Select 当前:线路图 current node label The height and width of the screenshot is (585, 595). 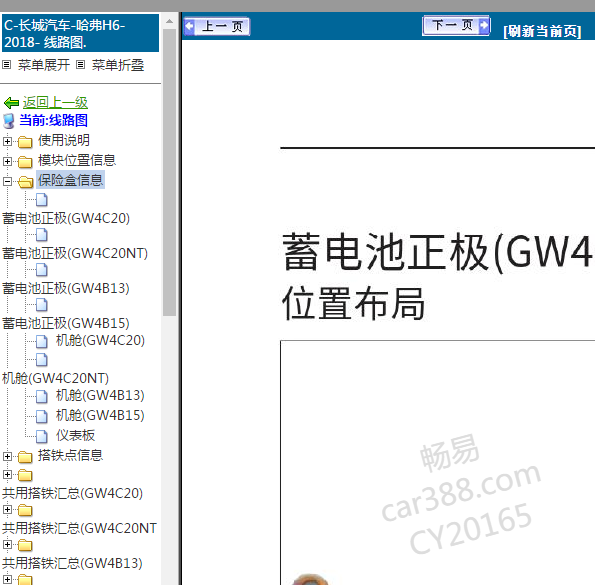point(54,120)
